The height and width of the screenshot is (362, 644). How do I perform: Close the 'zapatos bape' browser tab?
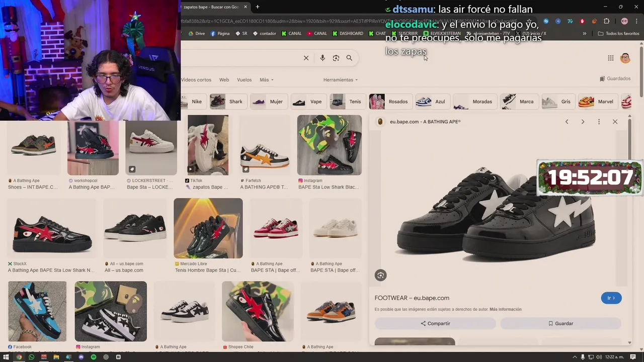coord(246,7)
